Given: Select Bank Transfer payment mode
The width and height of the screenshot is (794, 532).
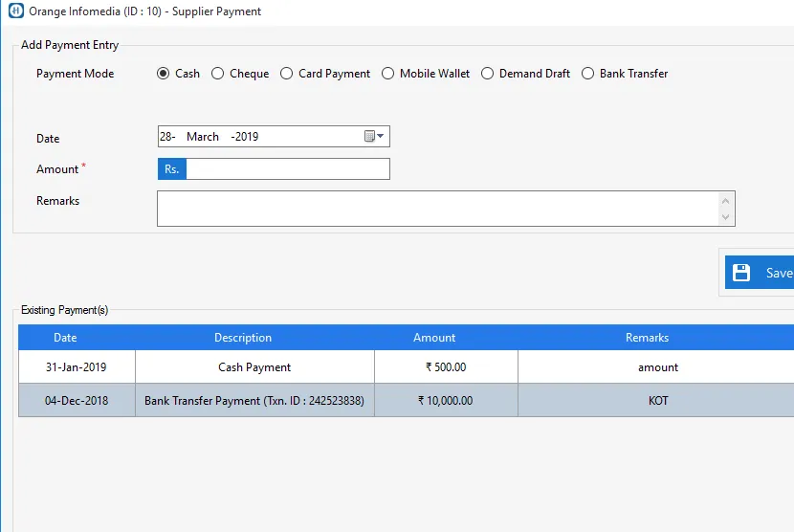Looking at the screenshot, I should coord(588,74).
